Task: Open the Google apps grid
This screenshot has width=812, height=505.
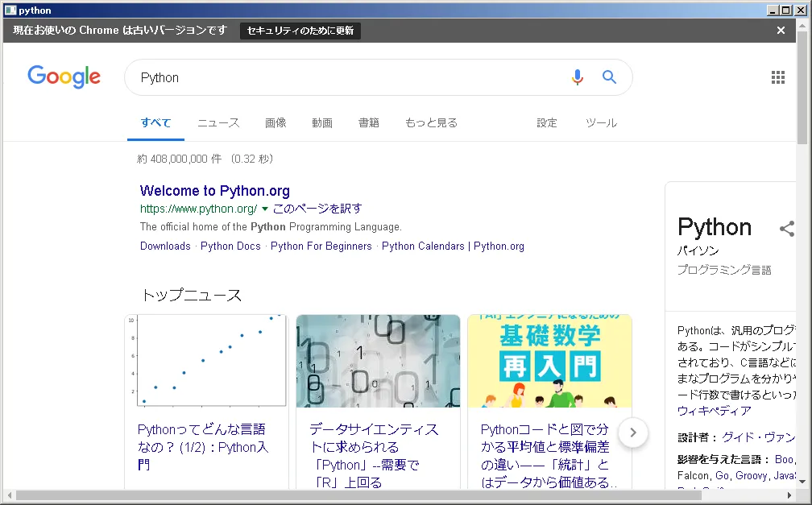Action: pyautogui.click(x=777, y=77)
